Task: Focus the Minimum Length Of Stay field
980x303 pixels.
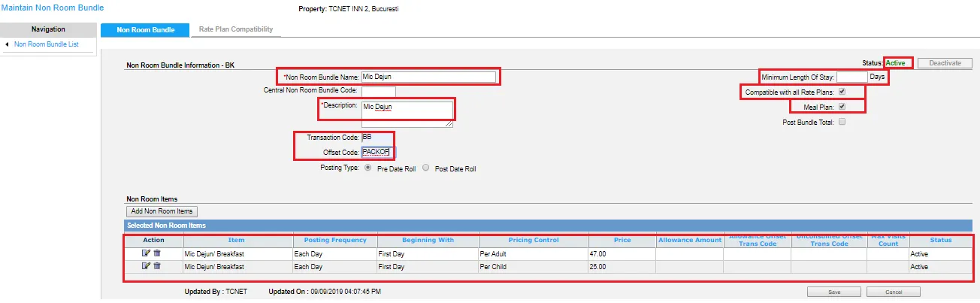Action: pos(852,77)
